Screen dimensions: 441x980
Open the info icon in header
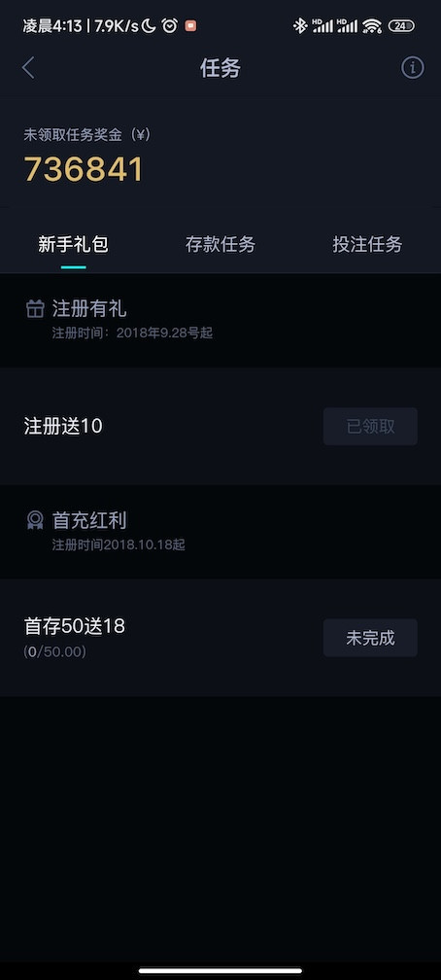tap(412, 67)
